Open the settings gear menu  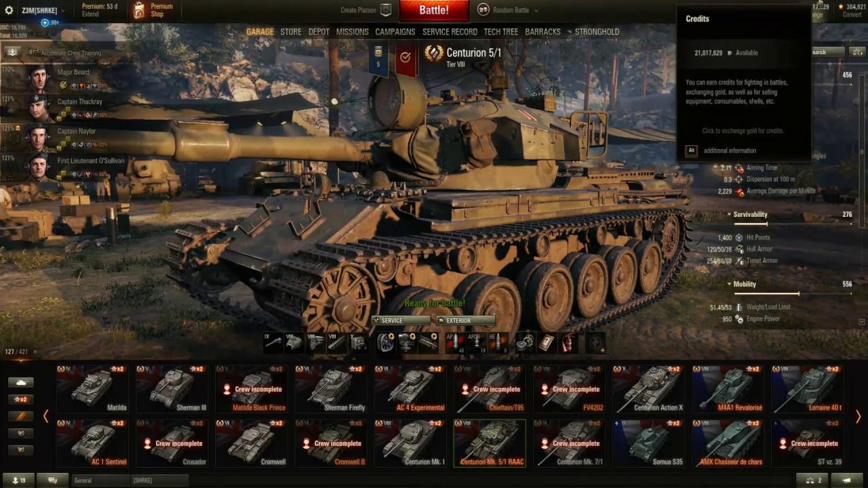click(9, 10)
